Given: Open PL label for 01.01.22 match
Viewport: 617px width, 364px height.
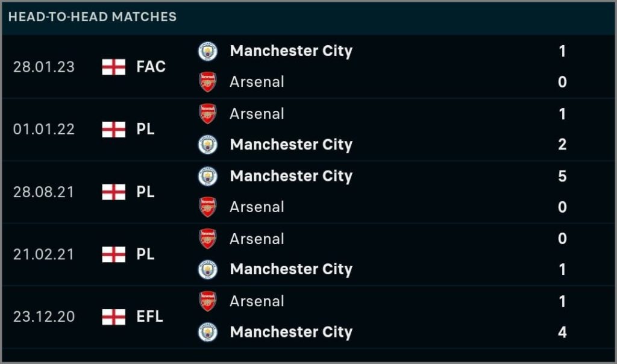Looking at the screenshot, I should 145,130.
